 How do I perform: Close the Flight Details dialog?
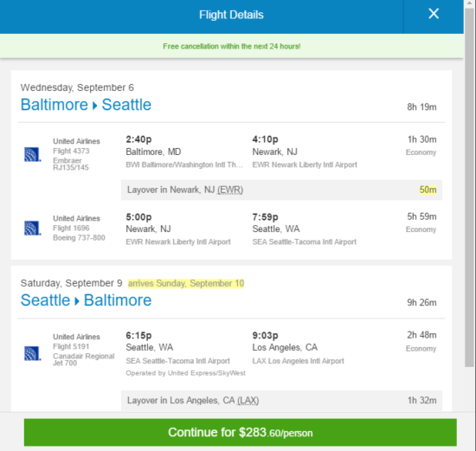coord(434,14)
